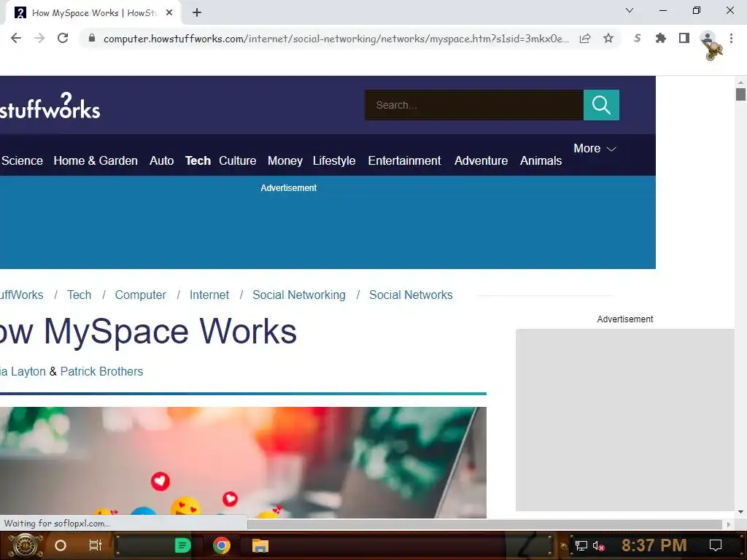Open network status tray icon
Image resolution: width=747 pixels, height=560 pixels.
click(581, 545)
